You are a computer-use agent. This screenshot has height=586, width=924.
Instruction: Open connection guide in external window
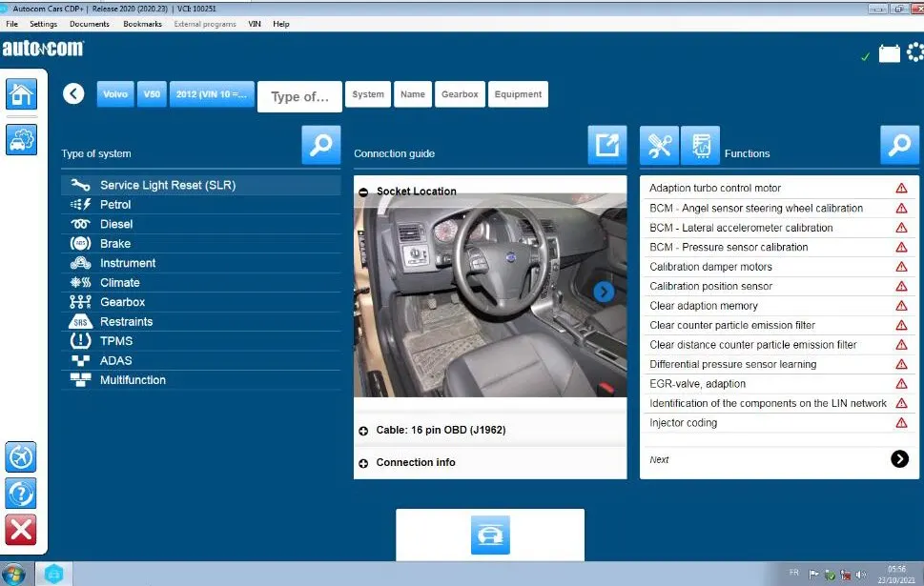[607, 145]
